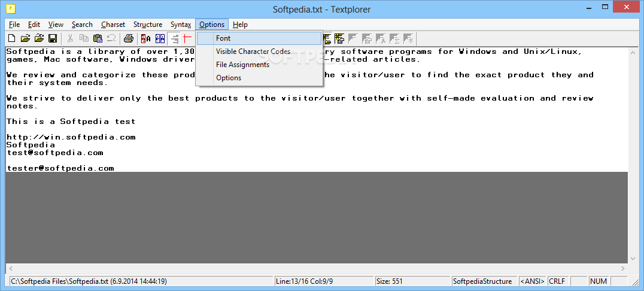The height and width of the screenshot is (291, 644).
Task: Maximize the Textplorer window
Action: point(604,7)
